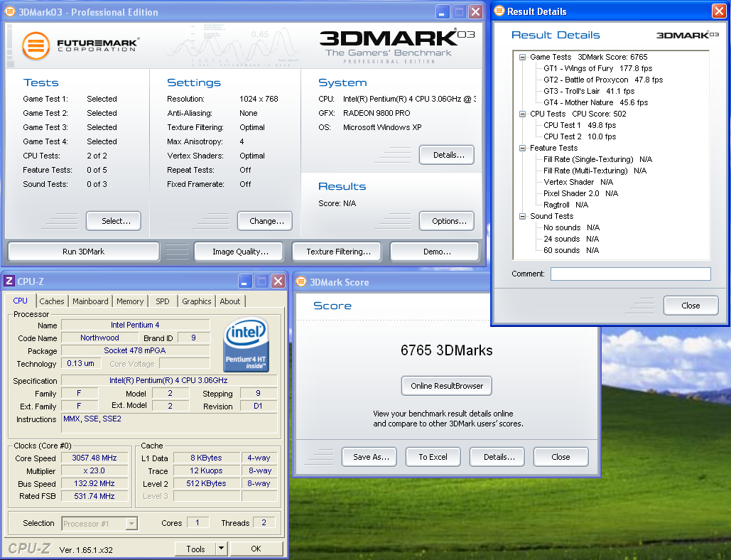The image size is (731, 560).
Task: Open Details button in 3DMark Score window
Action: click(497, 457)
